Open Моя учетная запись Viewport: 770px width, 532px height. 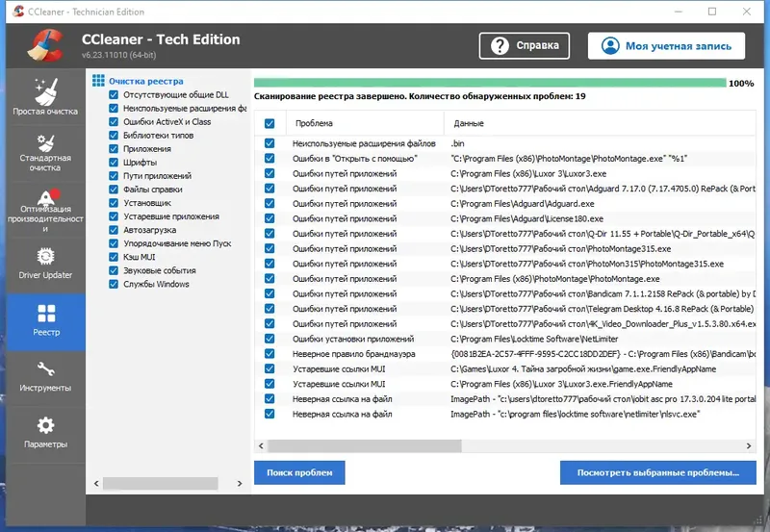click(666, 45)
